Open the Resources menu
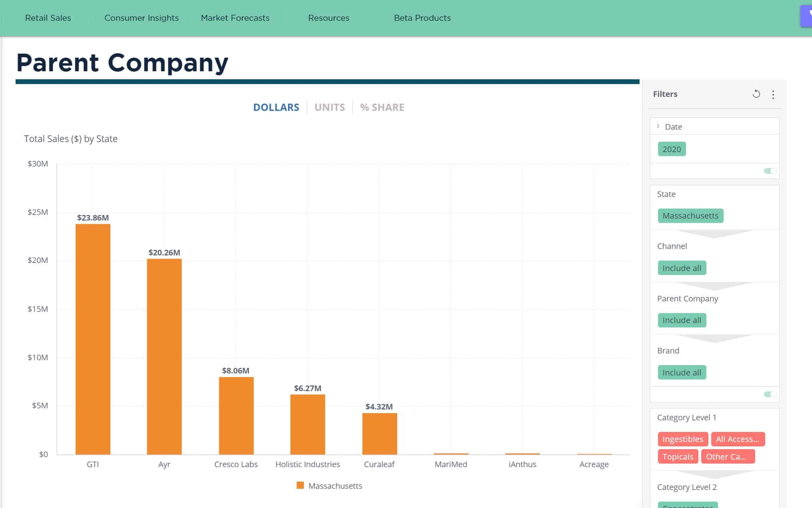Image resolution: width=812 pixels, height=508 pixels. coord(329,18)
